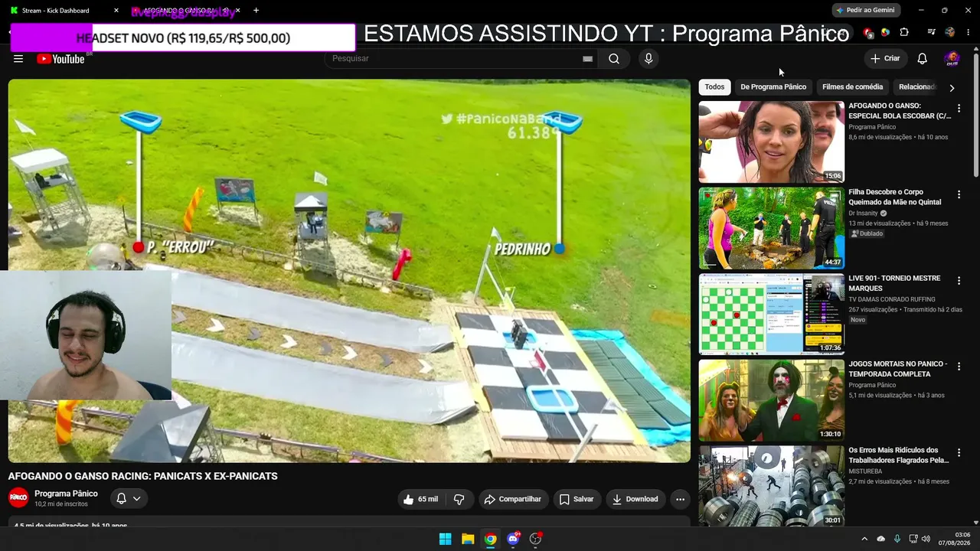Open options for Live 901 Torneio Mestre video

coord(959,281)
